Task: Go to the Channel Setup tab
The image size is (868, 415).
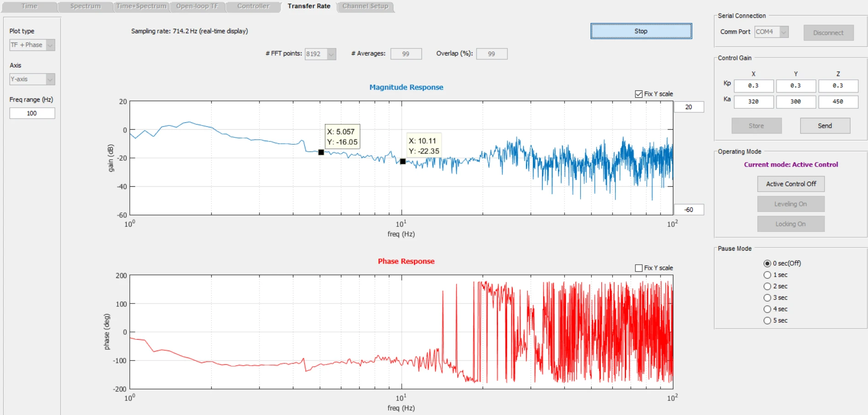Action: 365,6
